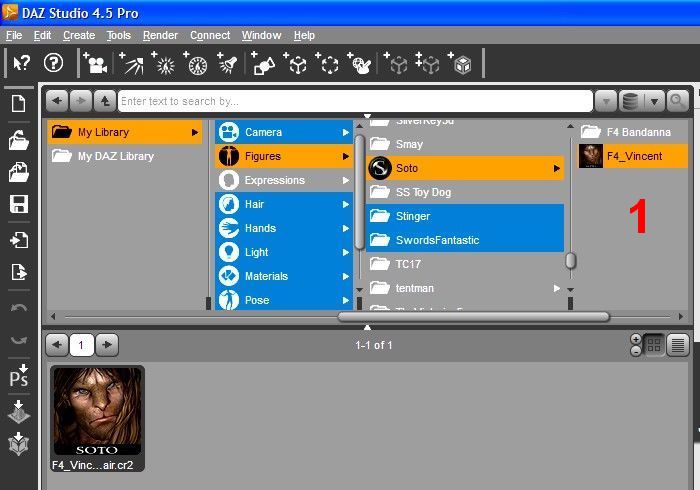The width and height of the screenshot is (700, 490).
Task: Open the search filter dropdown arrow
Action: pos(606,101)
